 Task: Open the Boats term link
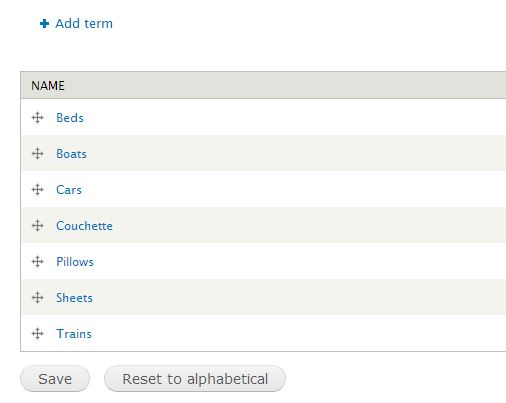coord(71,154)
